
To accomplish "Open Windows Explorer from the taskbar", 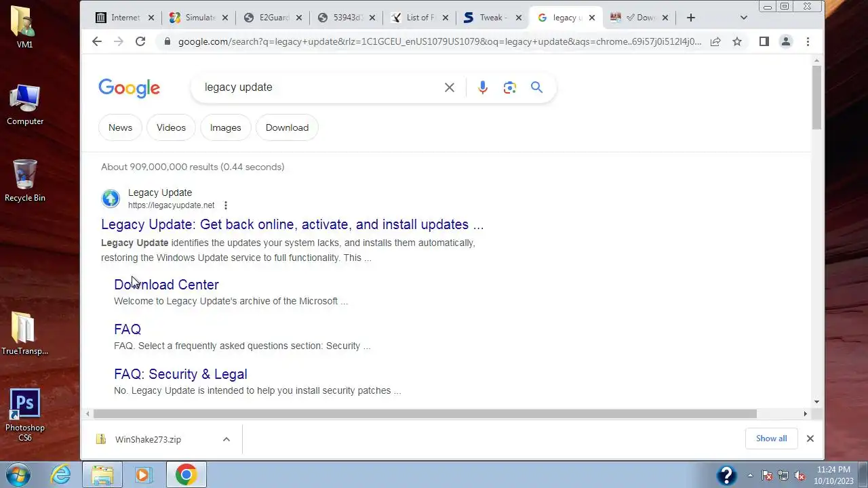I will [102, 474].
